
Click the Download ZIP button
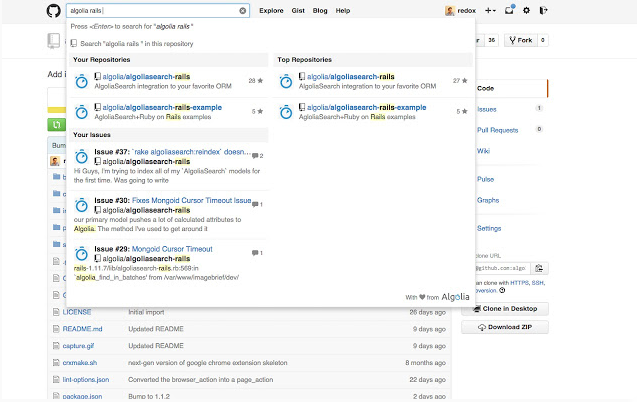coord(505,327)
